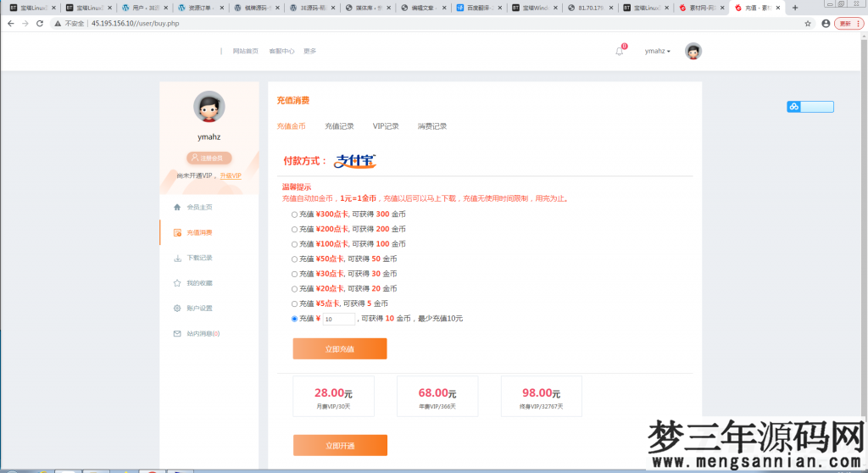Open the ymahz user dropdown
Viewport: 868px width, 473px height.
point(658,51)
